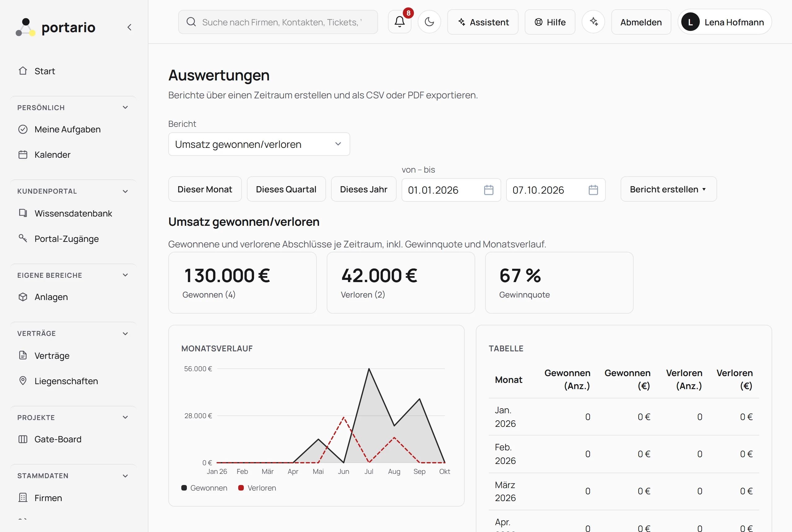Select Dieser Monat range

click(x=204, y=189)
